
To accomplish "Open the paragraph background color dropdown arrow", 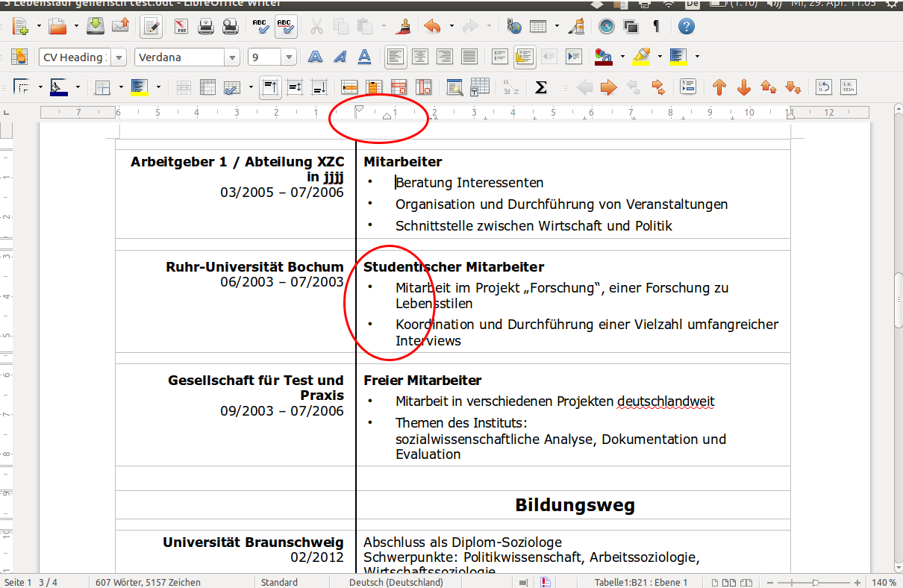I will (697, 57).
